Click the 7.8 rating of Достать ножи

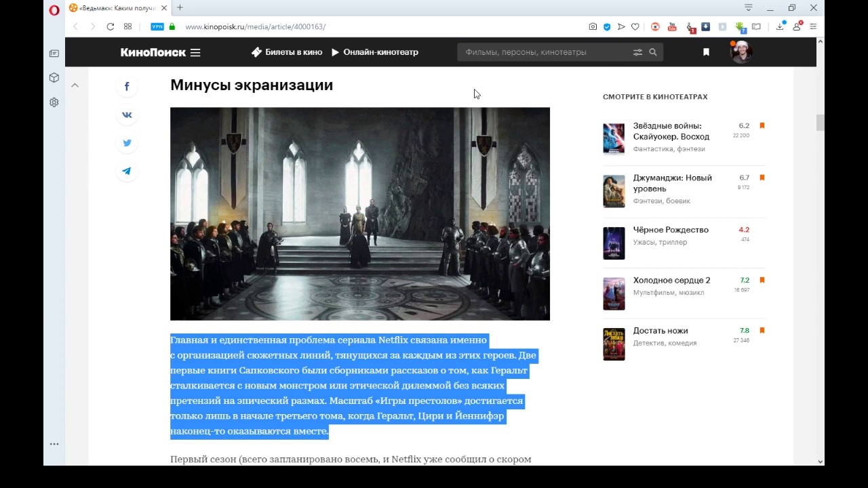(745, 331)
